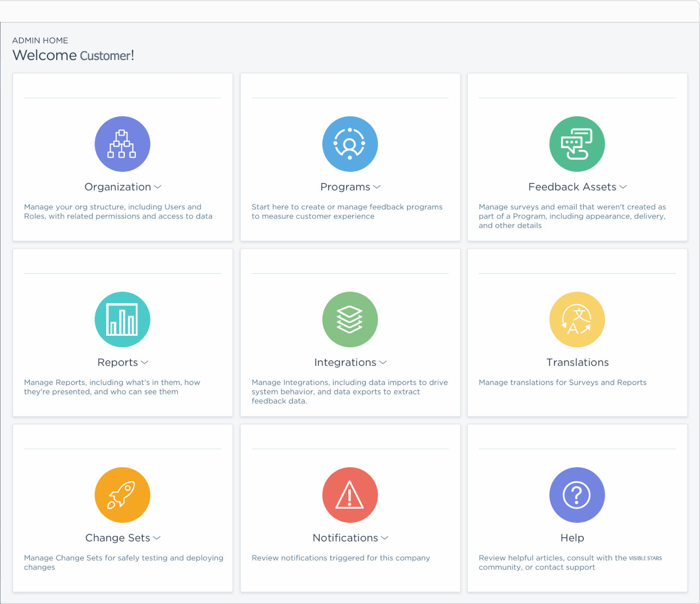Click the Manage translations for Surveys description
The image size is (700, 604).
tap(562, 383)
